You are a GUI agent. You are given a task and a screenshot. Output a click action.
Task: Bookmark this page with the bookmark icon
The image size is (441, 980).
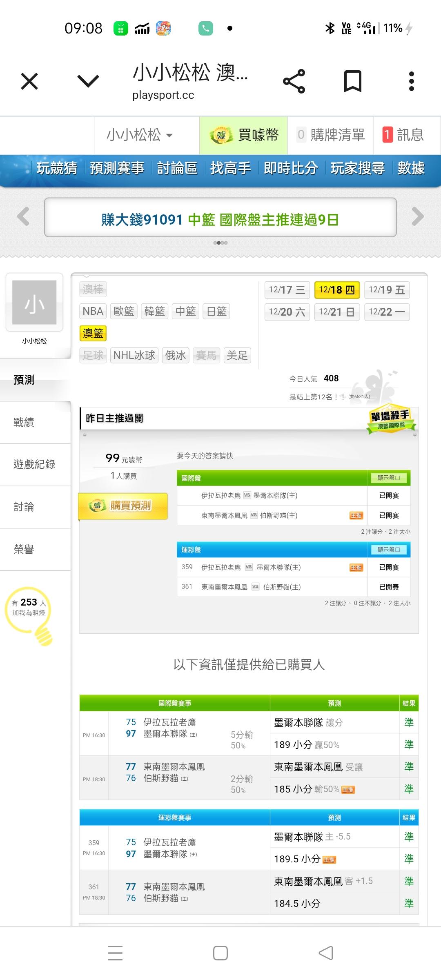[353, 81]
